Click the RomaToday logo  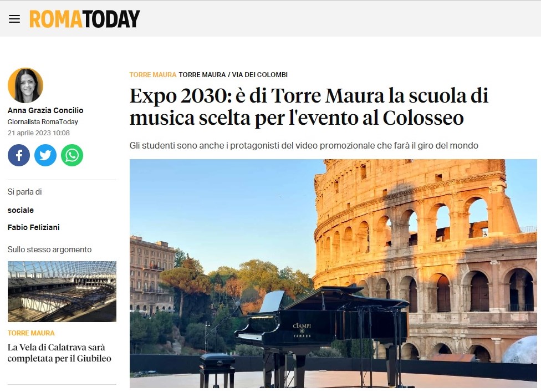85,19
